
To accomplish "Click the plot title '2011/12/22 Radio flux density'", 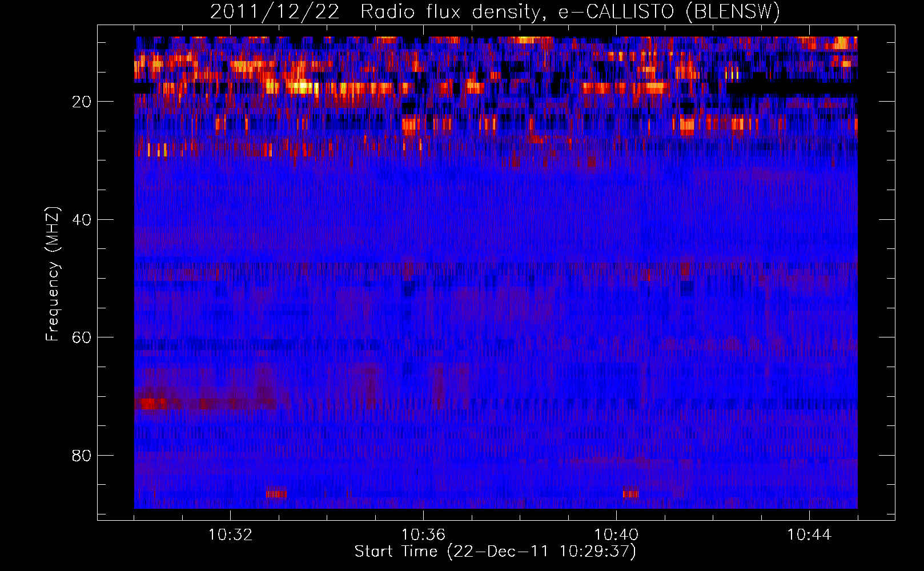I will click(x=495, y=12).
